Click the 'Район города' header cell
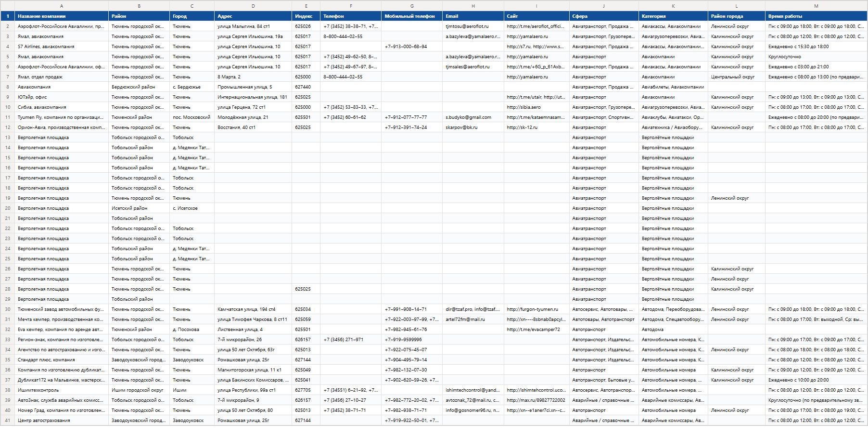 point(737,16)
